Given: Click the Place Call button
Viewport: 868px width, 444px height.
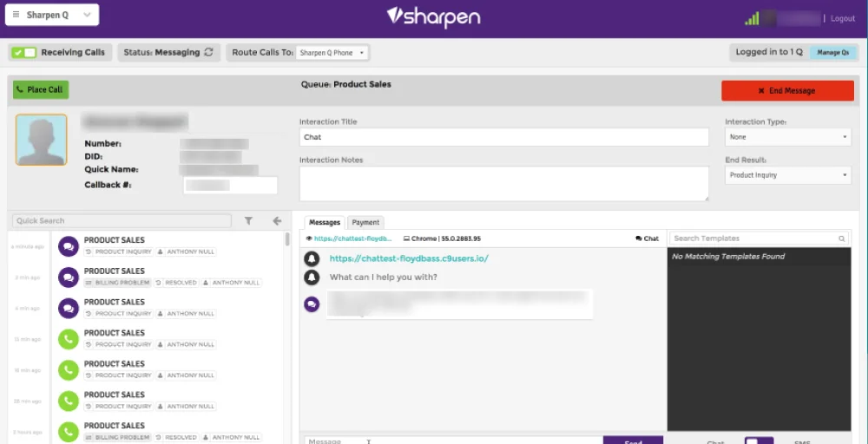Looking at the screenshot, I should [41, 89].
